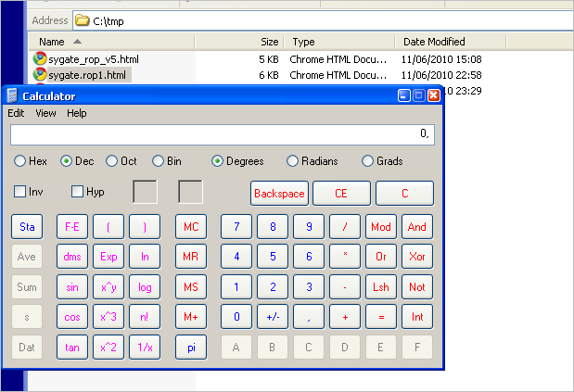Viewport: 574px width, 392px height.
Task: Select the sygate.rop1.html file icon
Action: click(40, 74)
